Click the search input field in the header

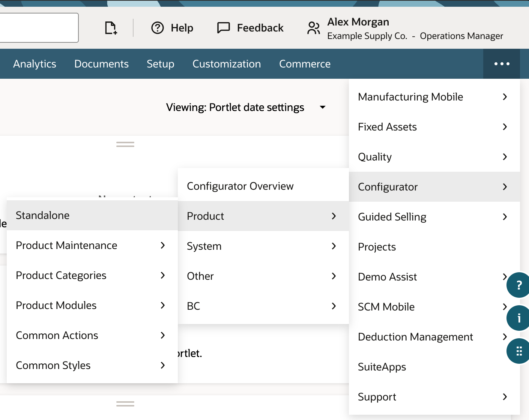39,28
